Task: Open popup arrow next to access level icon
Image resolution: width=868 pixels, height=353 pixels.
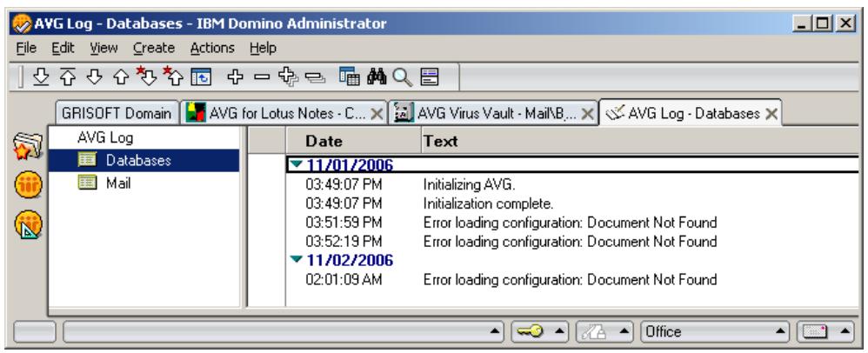Action: click(x=624, y=331)
